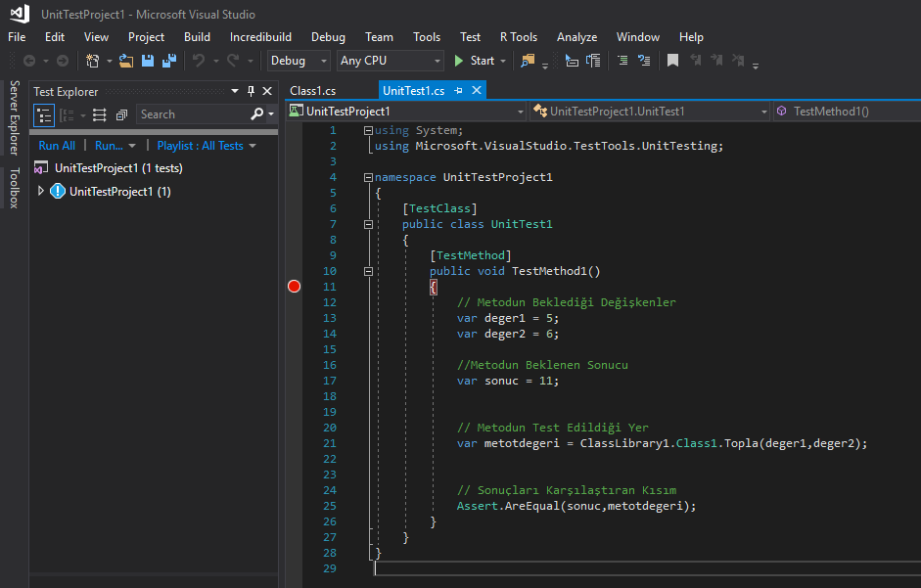Collapse the TestMethod1 method block

click(x=368, y=271)
